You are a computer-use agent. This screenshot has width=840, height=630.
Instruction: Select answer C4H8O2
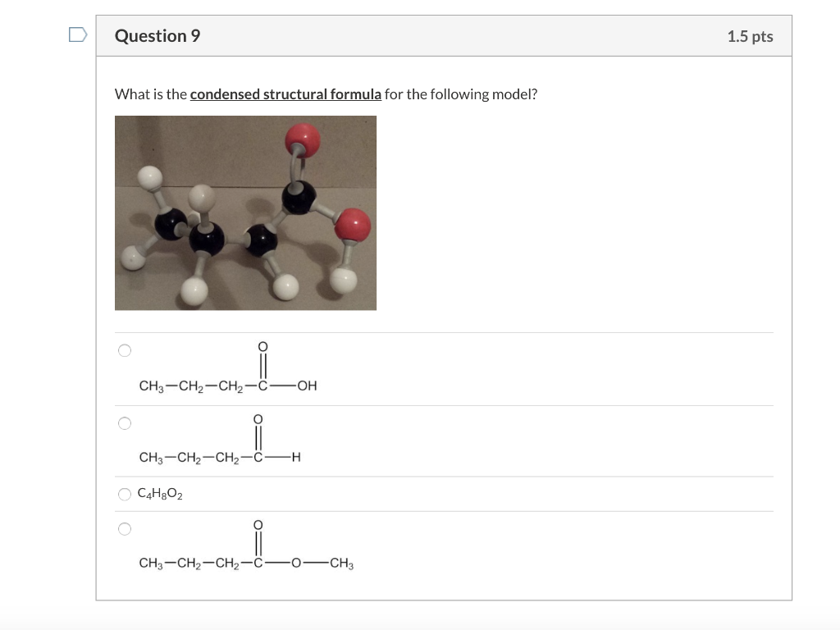[x=124, y=493]
